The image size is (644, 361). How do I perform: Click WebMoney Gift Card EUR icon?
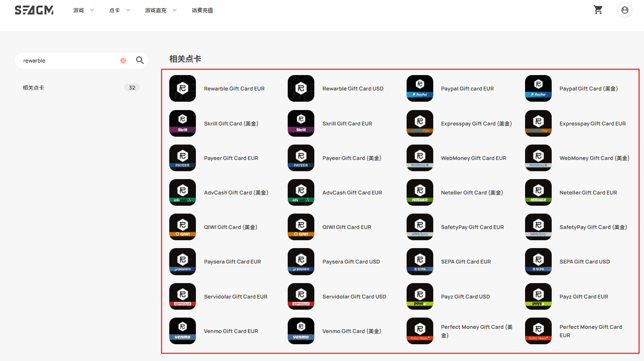click(420, 158)
